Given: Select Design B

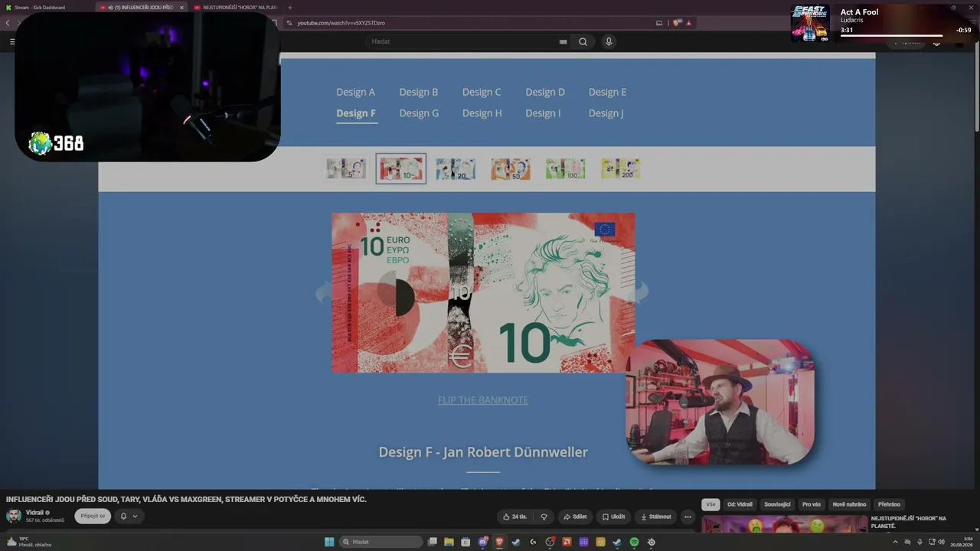Looking at the screenshot, I should 419,92.
